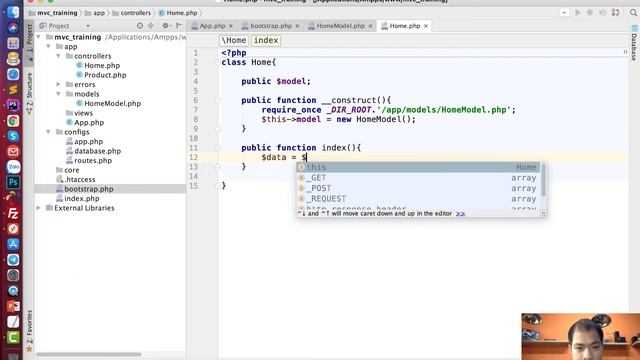Viewport: 640px width, 360px height.
Task: Select .htaccess in project tree
Action: (80, 180)
